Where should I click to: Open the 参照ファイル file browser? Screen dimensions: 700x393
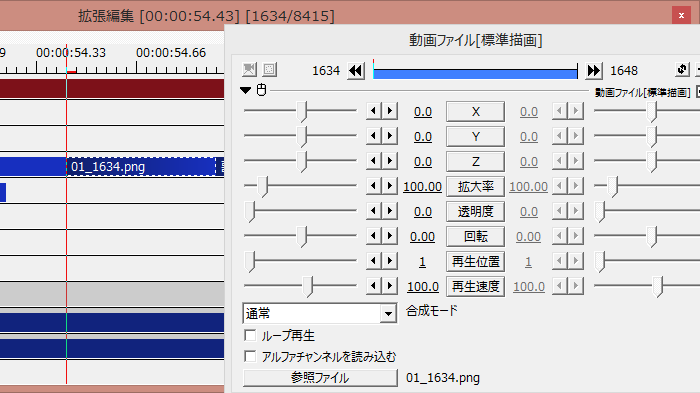click(x=320, y=378)
